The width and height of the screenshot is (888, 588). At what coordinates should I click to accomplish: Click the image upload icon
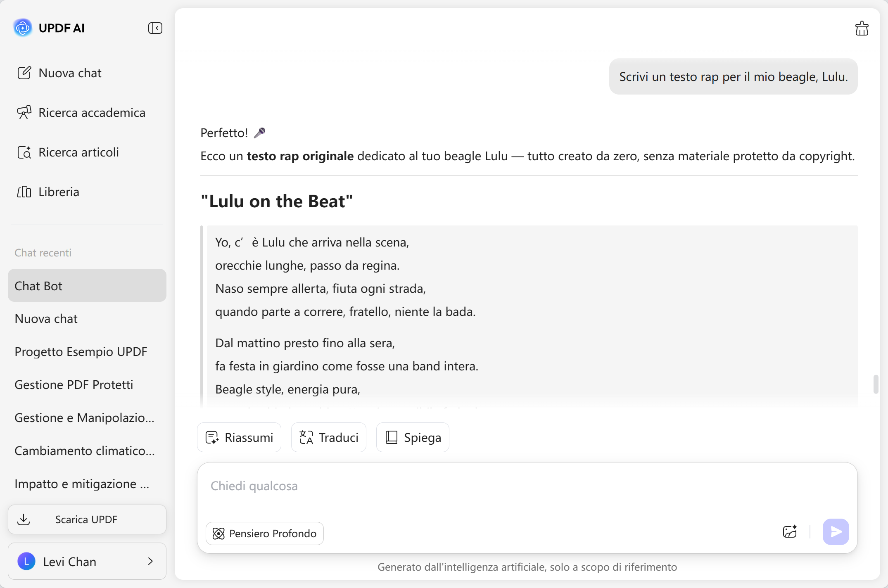tap(790, 532)
